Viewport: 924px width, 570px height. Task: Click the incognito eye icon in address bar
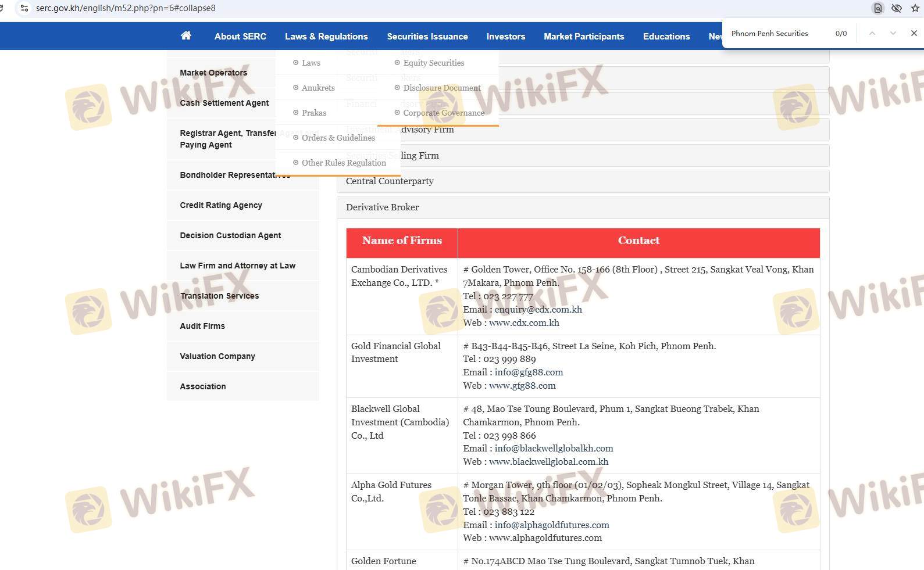(896, 8)
